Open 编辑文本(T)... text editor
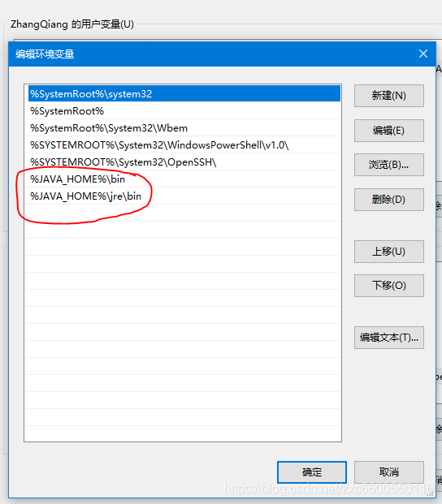 (389, 338)
